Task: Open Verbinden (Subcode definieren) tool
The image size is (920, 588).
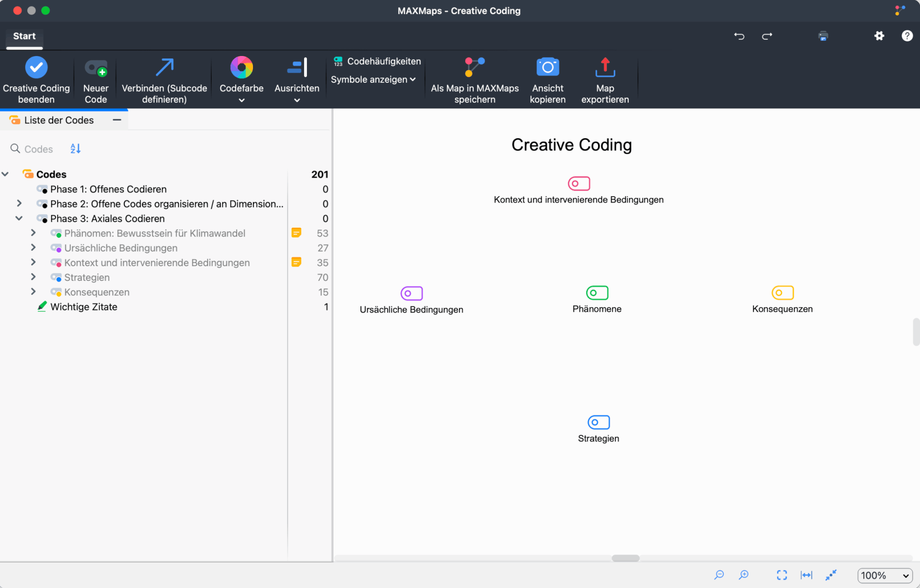Action: (164, 79)
